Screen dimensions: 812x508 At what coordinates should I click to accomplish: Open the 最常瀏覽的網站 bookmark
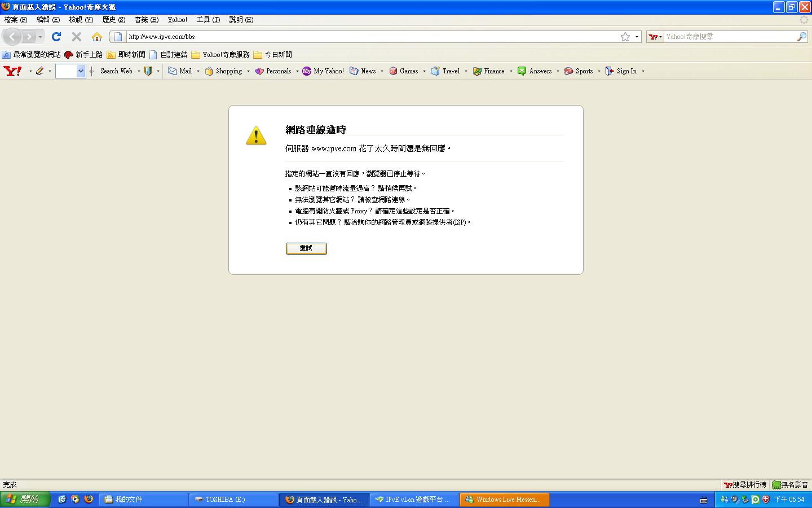pos(32,55)
